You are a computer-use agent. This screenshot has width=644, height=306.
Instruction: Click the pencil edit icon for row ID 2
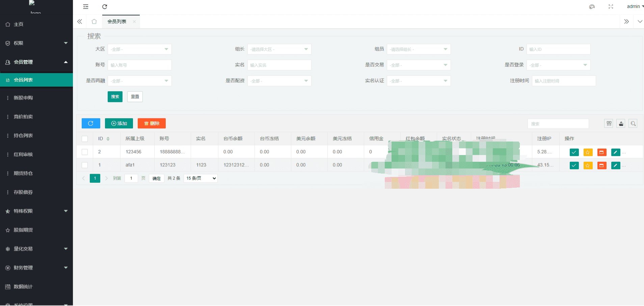tap(616, 152)
